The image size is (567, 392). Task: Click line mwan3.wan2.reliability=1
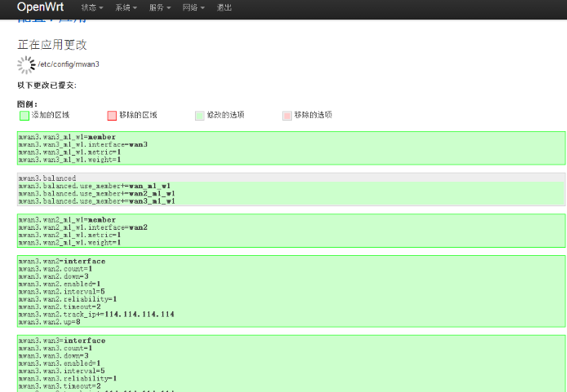pyautogui.click(x=68, y=299)
